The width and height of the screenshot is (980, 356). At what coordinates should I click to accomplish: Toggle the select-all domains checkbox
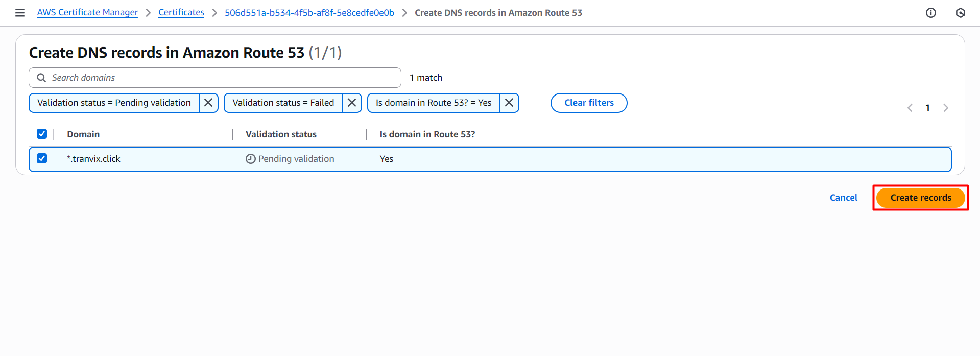[42, 134]
